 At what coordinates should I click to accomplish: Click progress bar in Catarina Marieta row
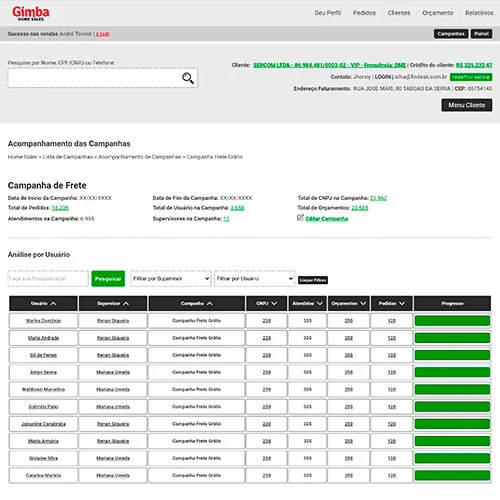pyautogui.click(x=452, y=476)
